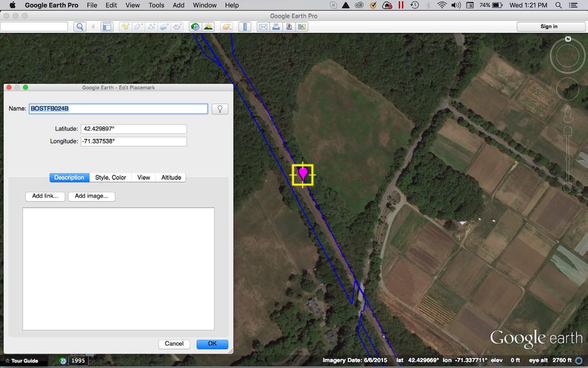Click the Add Placemark pushpin icon
588x368 pixels.
coord(125,27)
